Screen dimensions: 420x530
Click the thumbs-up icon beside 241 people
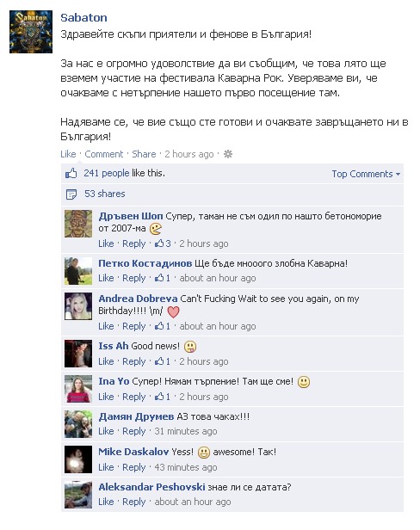[71, 174]
